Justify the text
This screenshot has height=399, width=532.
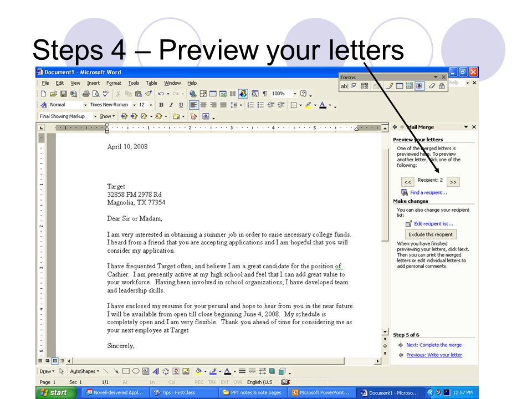[223, 105]
